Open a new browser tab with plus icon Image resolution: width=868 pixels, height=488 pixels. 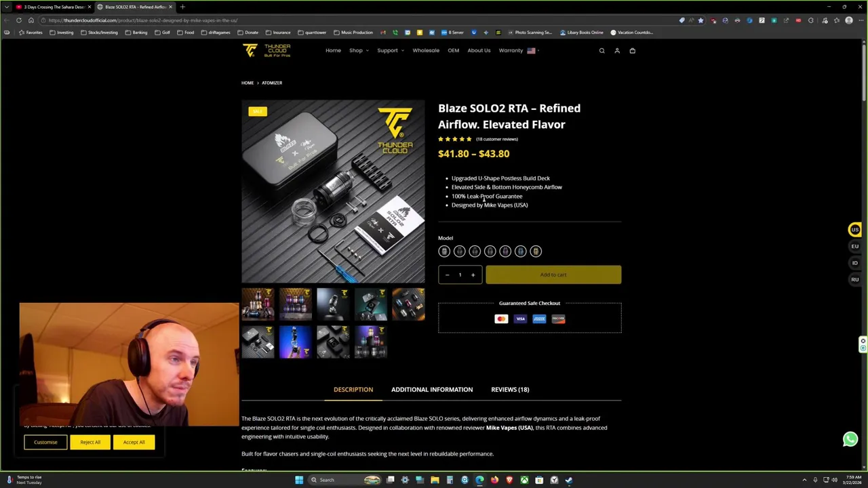(x=182, y=7)
